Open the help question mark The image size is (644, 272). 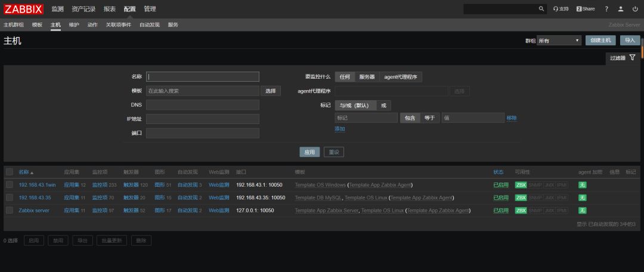coord(606,8)
